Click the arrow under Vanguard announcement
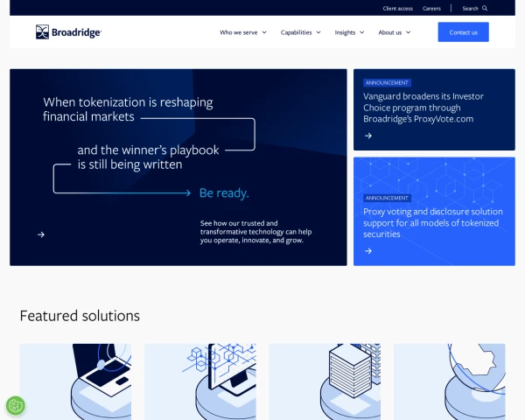This screenshot has height=420, width=525. click(368, 136)
